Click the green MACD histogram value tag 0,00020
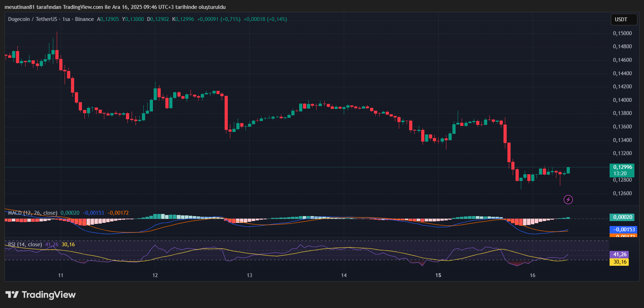This screenshot has width=644, height=308. point(622,217)
